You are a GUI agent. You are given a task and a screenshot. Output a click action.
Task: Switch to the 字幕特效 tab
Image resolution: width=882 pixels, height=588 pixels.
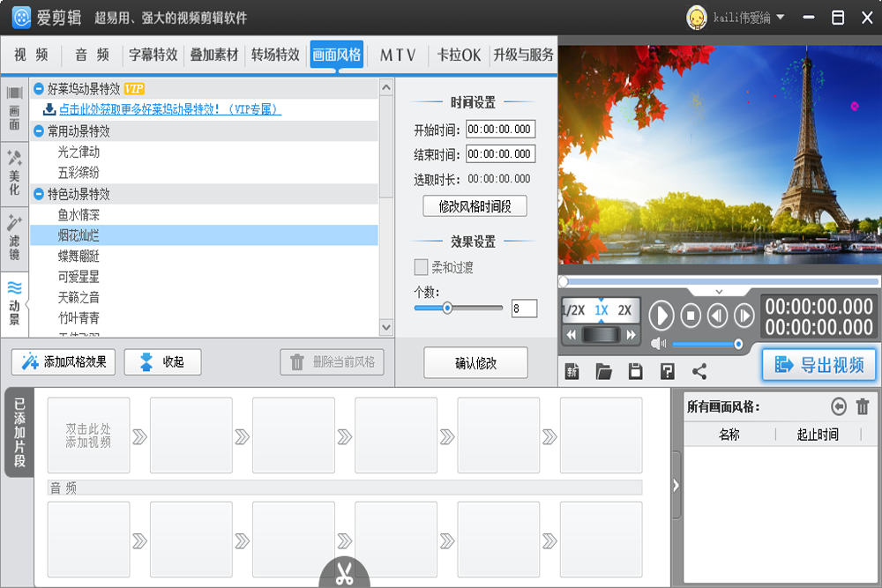tap(153, 55)
